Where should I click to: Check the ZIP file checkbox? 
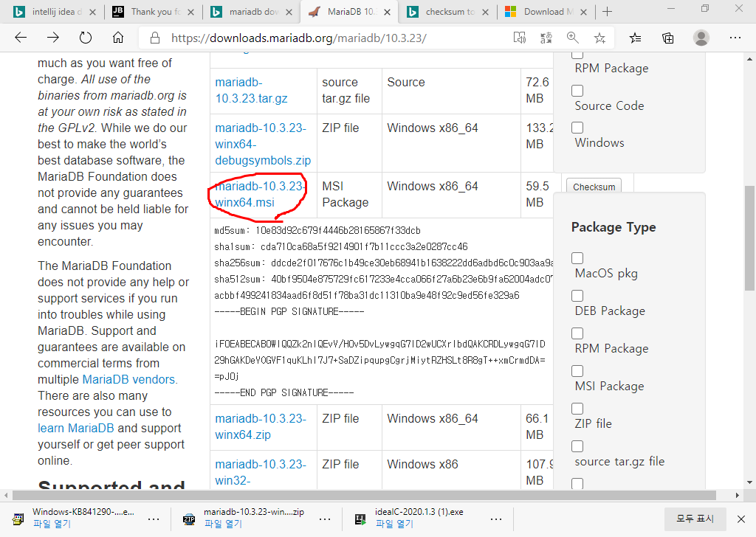(x=577, y=409)
